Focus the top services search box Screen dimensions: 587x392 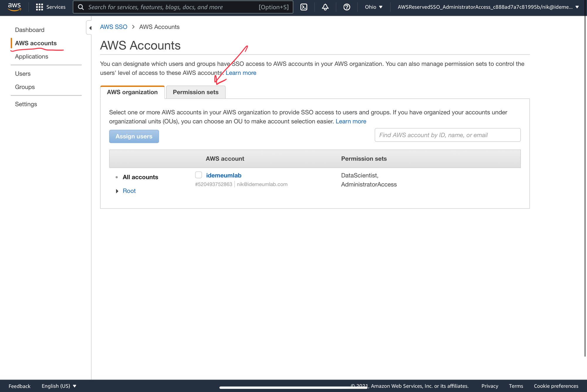pyautogui.click(x=183, y=7)
